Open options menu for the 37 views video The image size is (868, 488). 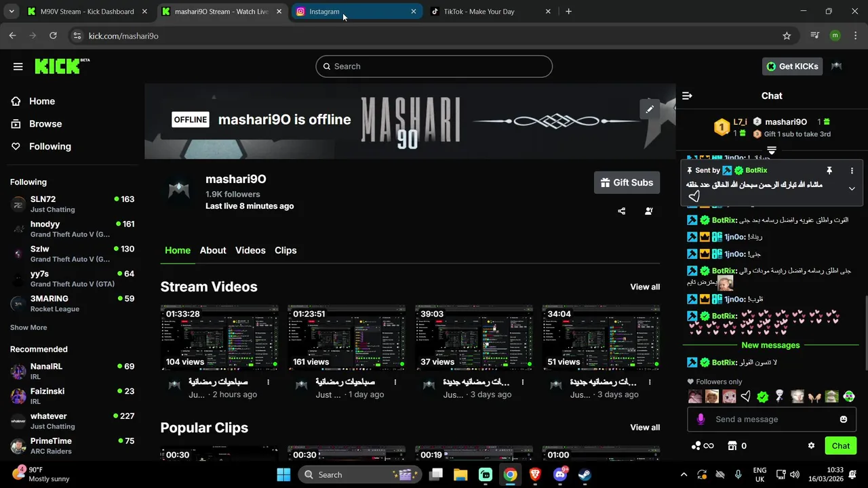coord(522,382)
